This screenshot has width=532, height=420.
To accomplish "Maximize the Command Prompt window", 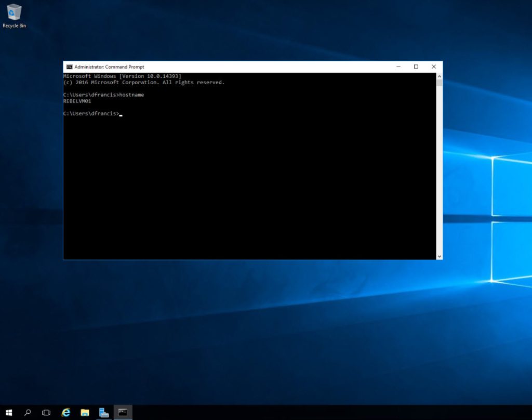I will 416,67.
